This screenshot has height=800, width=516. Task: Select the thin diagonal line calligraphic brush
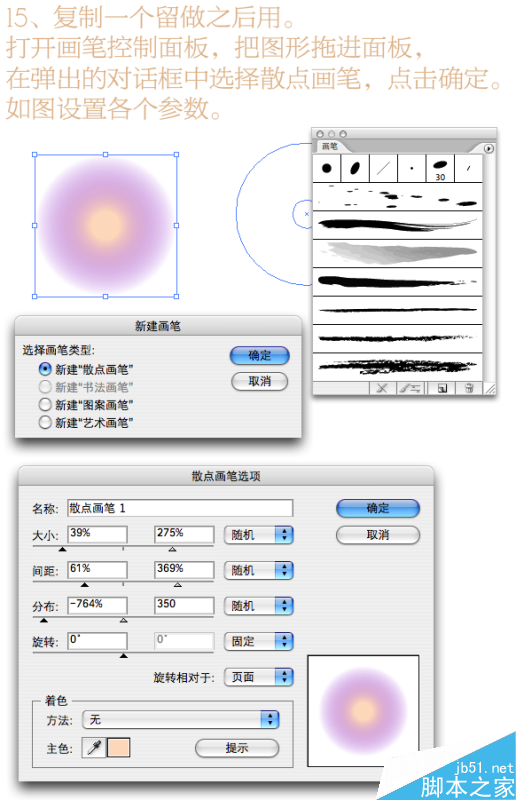tap(383, 168)
